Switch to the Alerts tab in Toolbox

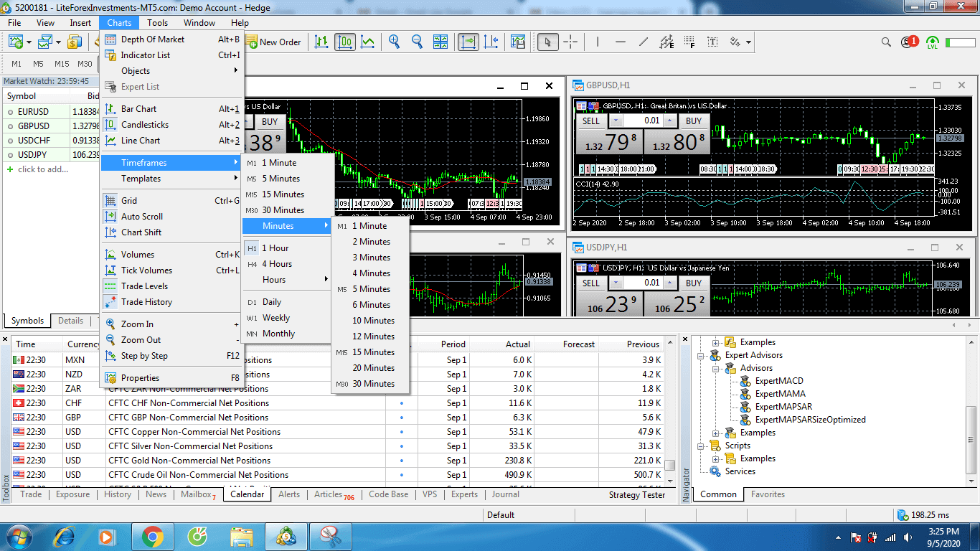pyautogui.click(x=289, y=494)
